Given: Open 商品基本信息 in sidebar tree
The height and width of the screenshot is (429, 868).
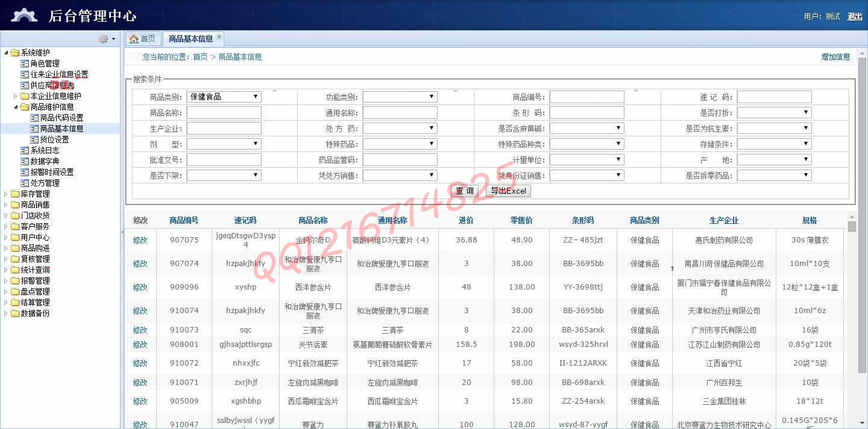Looking at the screenshot, I should point(61,129).
